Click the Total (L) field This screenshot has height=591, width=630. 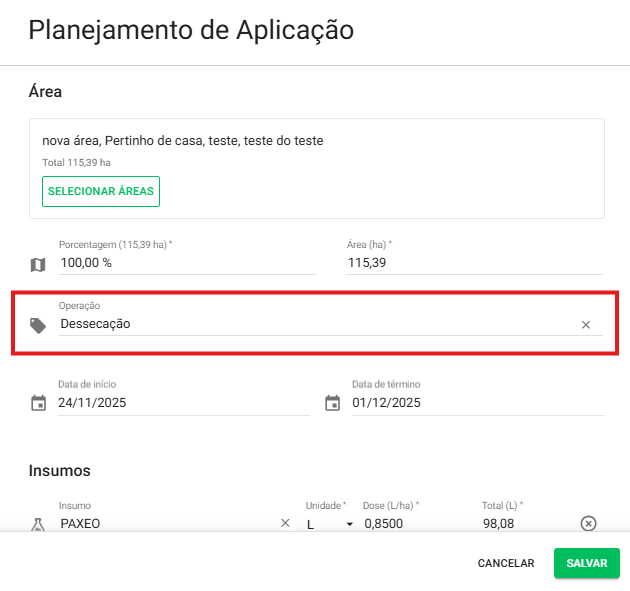[x=523, y=523]
